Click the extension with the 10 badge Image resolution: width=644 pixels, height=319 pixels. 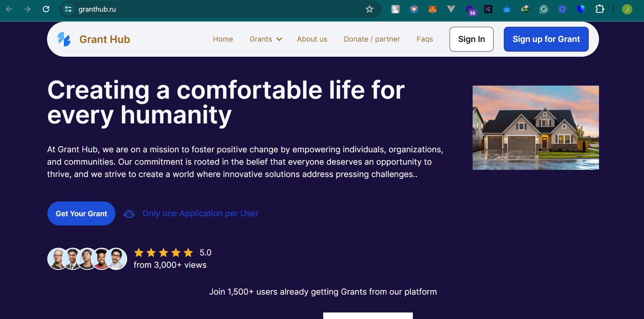(470, 10)
